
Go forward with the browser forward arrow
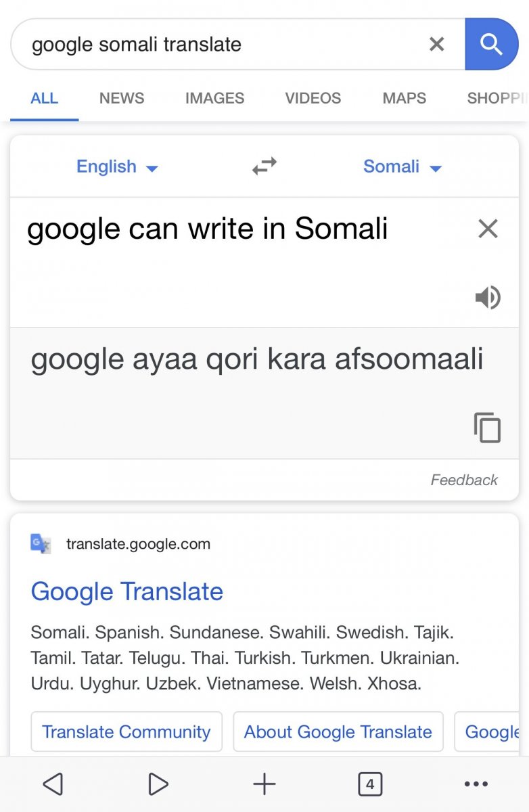[158, 784]
